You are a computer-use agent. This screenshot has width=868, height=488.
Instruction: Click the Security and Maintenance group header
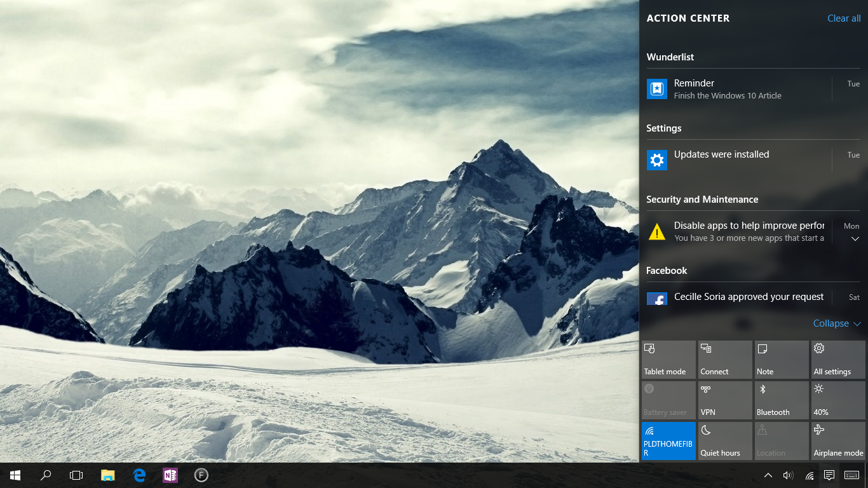702,200
